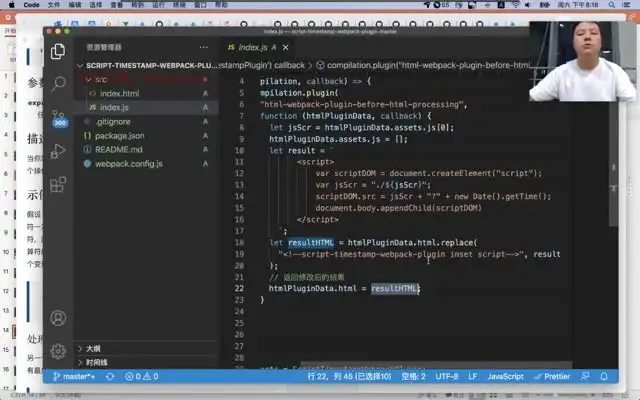
Task: Click the closing </script> tag on line 16
Action: click(x=318, y=220)
